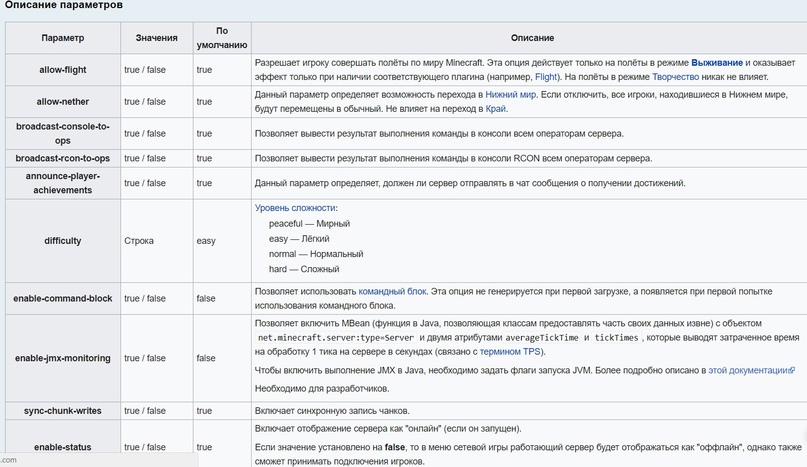
Task: Click Включает синхронную запись чанков description
Action: pos(332,411)
